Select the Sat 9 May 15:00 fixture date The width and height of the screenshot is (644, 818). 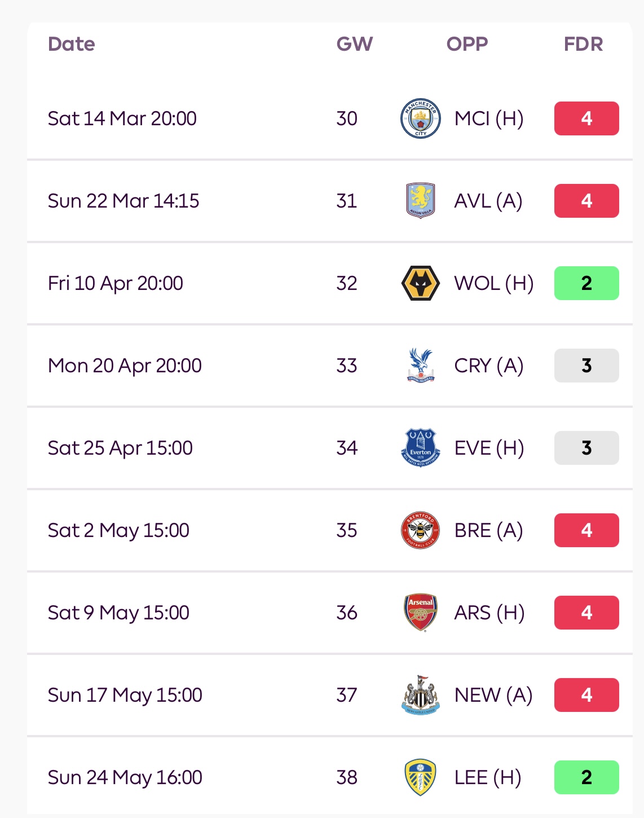118,613
